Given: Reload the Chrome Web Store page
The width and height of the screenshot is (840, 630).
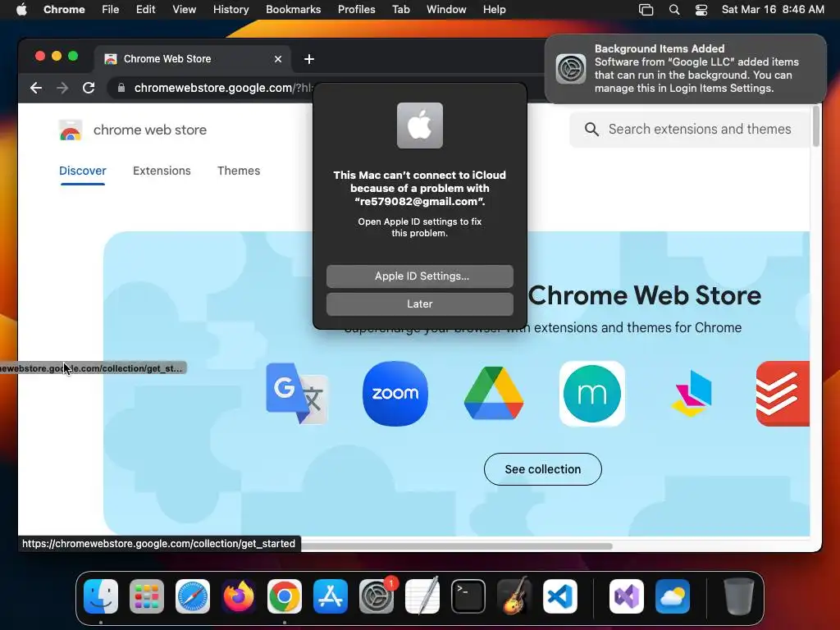Looking at the screenshot, I should point(89,88).
